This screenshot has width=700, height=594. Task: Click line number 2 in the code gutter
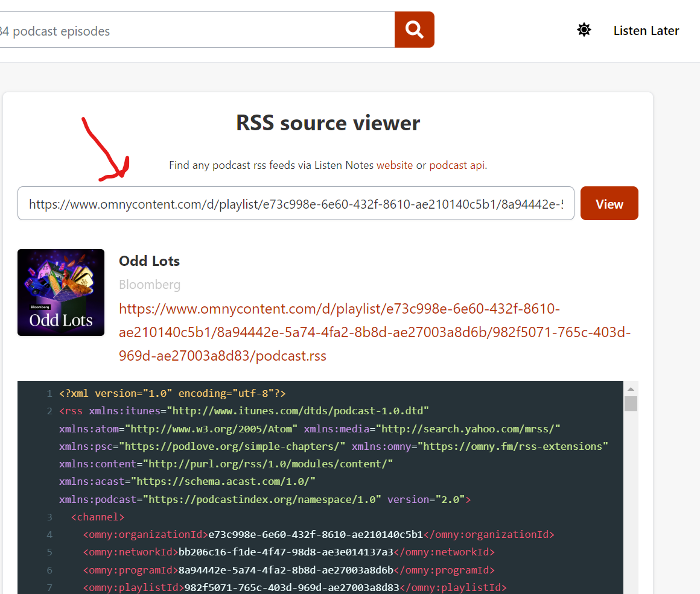click(x=49, y=411)
